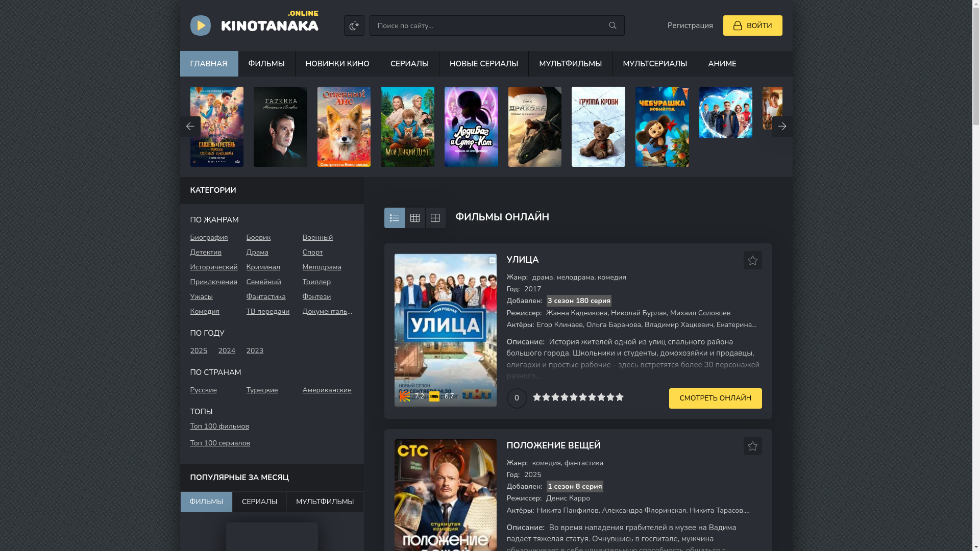
Task: Open the Огненный лис poster
Action: pos(344,127)
